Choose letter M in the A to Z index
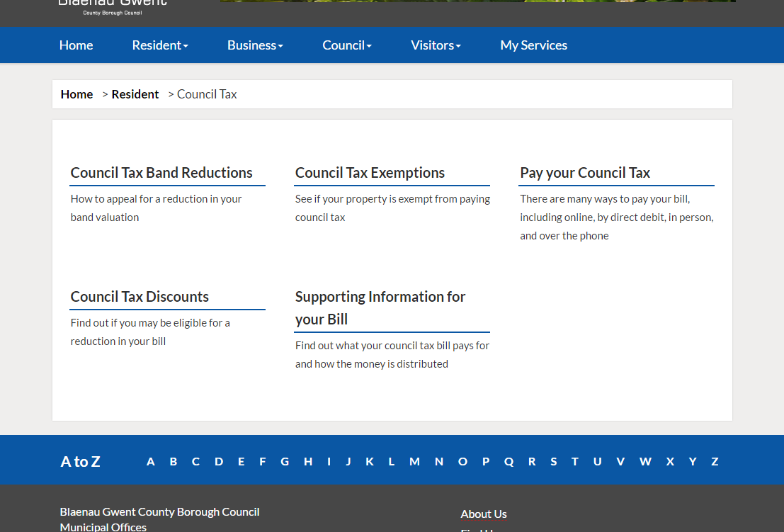 [414, 462]
